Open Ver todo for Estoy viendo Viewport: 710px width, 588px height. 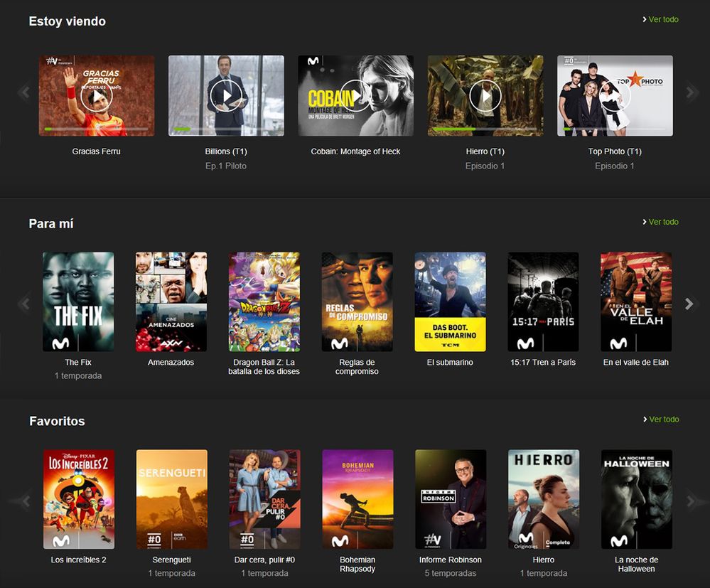pyautogui.click(x=662, y=19)
